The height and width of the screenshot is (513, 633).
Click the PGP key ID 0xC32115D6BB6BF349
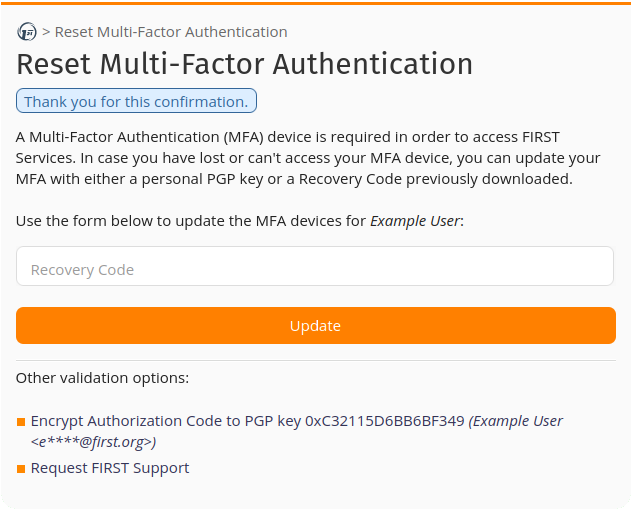385,421
